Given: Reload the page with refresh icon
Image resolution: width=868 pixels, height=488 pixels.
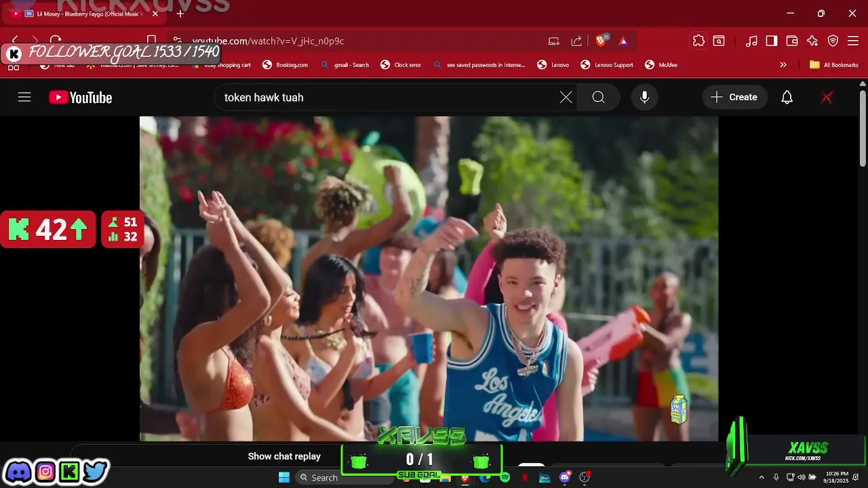Looking at the screenshot, I should pyautogui.click(x=56, y=41).
